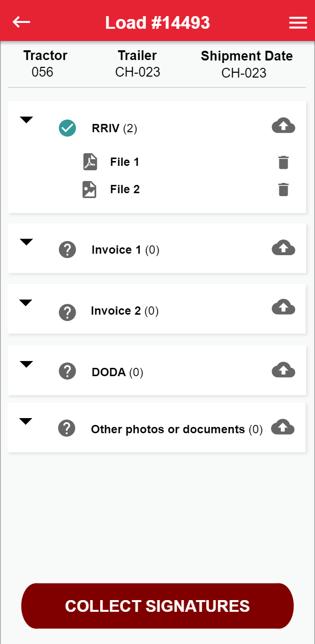Image resolution: width=315 pixels, height=644 pixels.
Task: Expand the Invoice 1 section
Action: pos(26,242)
